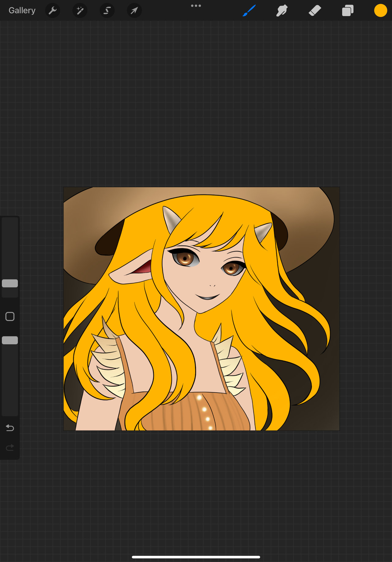Open the Actions wrench menu

tap(53, 10)
